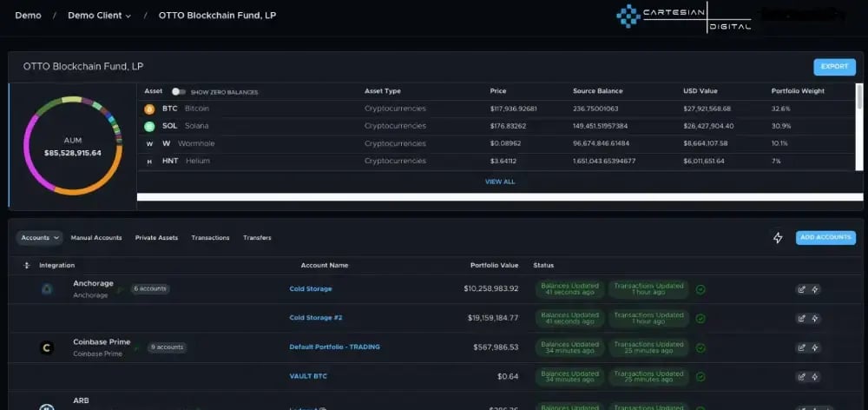
Task: Click green check status for Default Portfolio - TRADING
Action: (700, 347)
